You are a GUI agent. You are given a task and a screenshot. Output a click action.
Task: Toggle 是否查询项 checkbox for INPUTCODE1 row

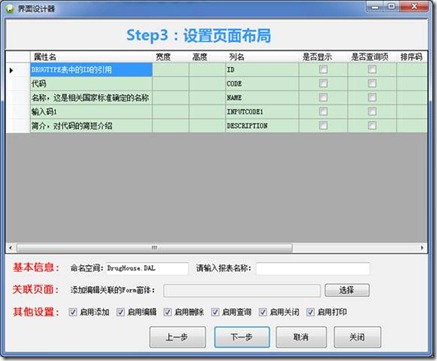[372, 111]
